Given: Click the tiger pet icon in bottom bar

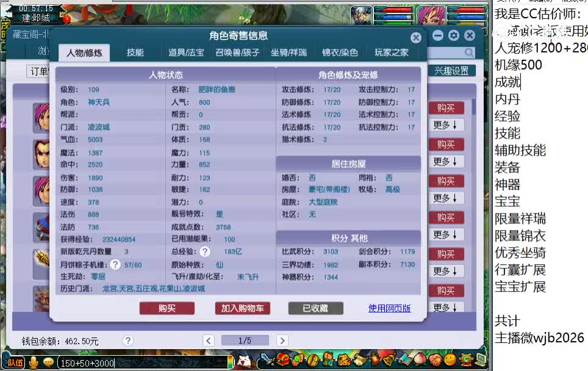Looking at the screenshot, I should tap(344, 361).
